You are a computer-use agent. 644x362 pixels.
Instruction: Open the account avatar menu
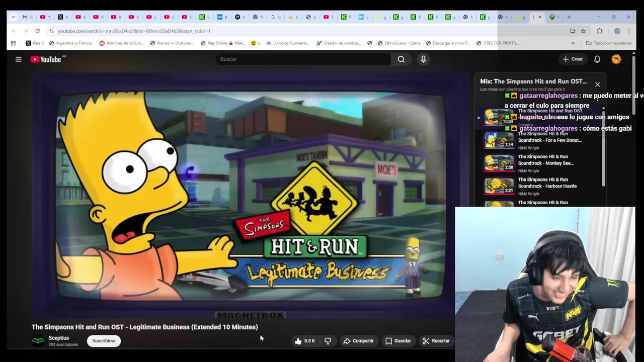(x=616, y=59)
